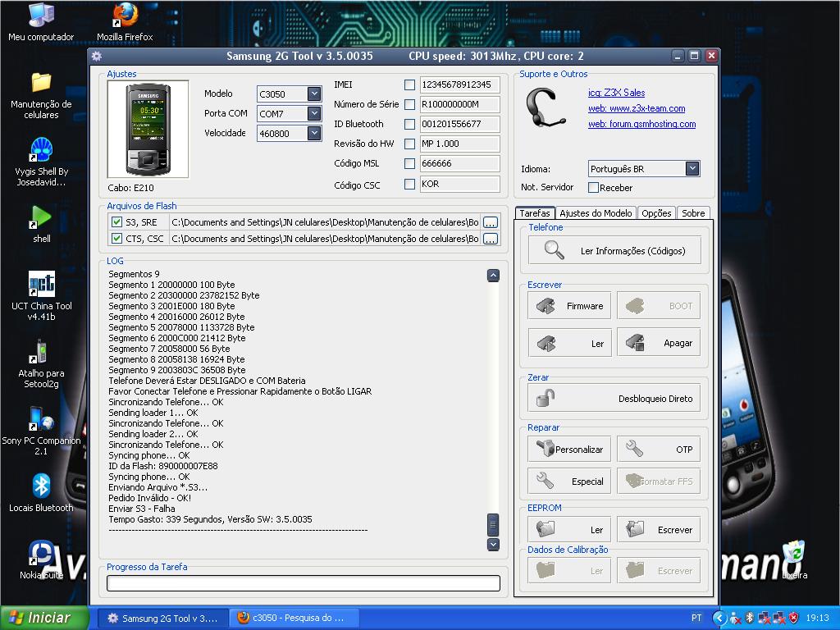
Task: Switch to the Opções tab
Action: (x=656, y=213)
